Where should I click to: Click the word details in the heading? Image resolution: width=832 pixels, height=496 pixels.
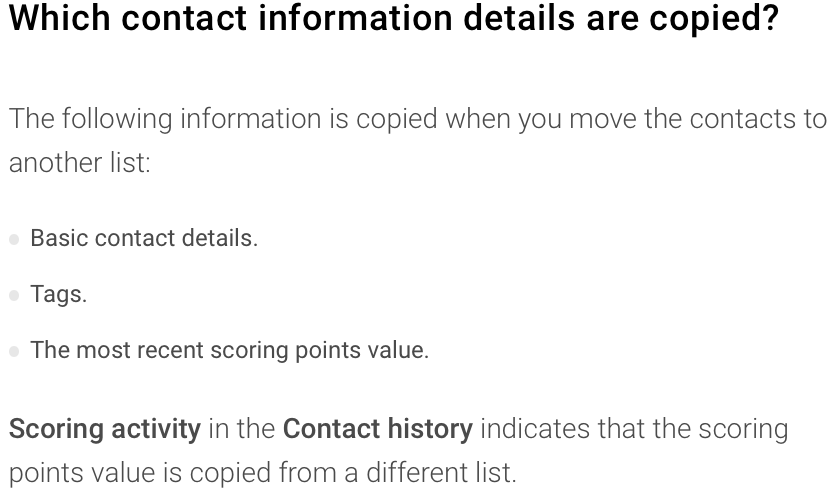tap(519, 18)
